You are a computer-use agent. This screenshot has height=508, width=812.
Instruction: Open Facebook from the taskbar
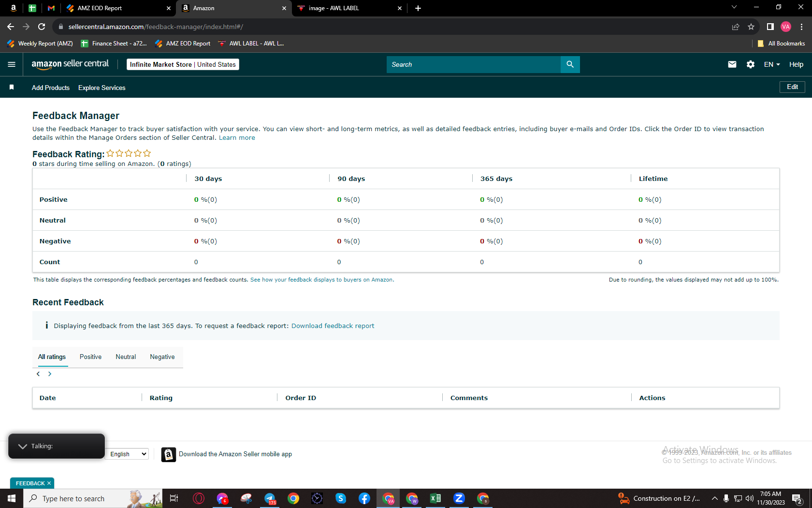364,498
